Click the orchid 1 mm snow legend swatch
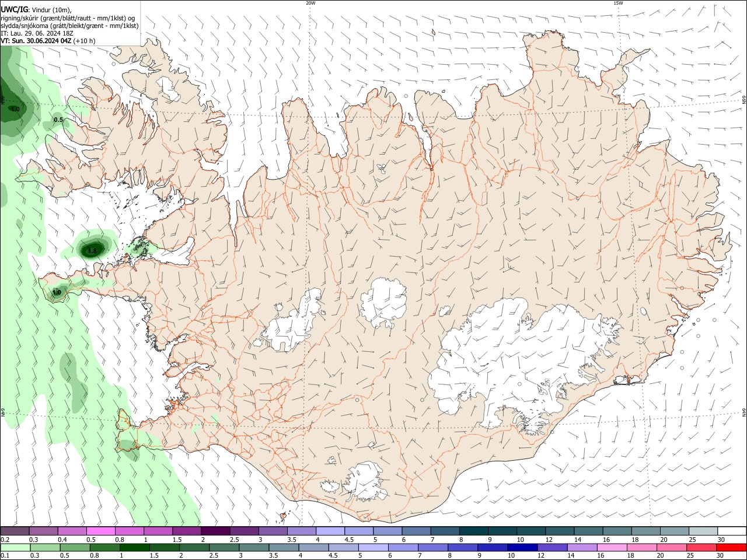 tap(158, 531)
